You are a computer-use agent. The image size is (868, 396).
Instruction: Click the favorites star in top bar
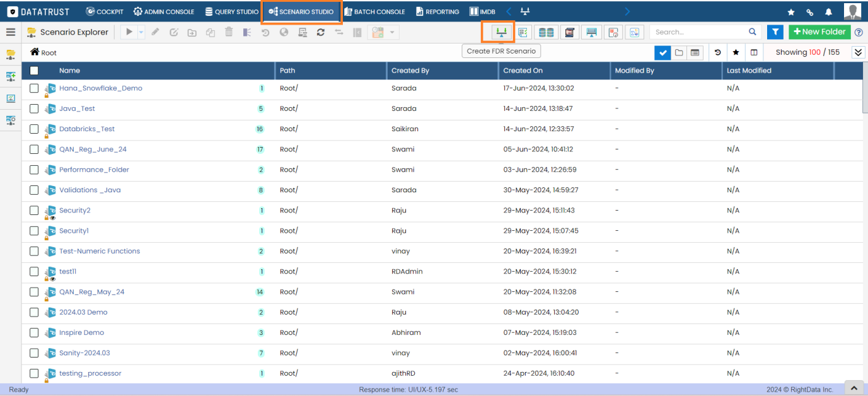click(x=791, y=12)
